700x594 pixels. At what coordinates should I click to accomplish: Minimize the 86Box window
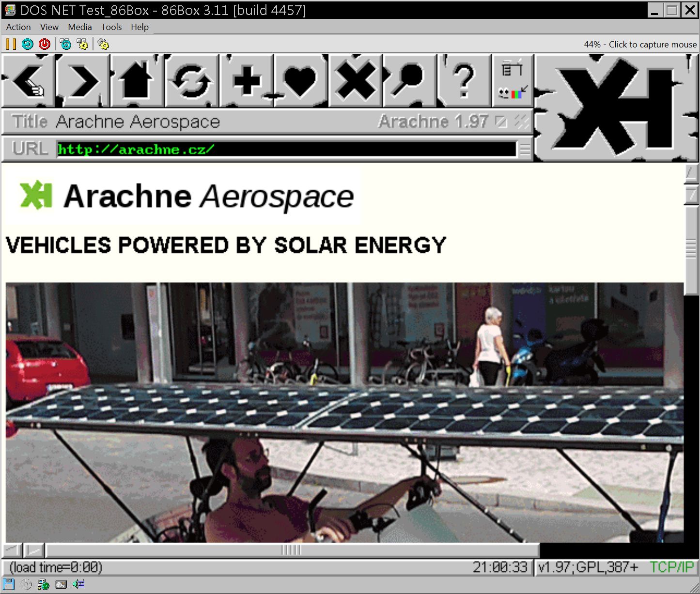pyautogui.click(x=655, y=10)
